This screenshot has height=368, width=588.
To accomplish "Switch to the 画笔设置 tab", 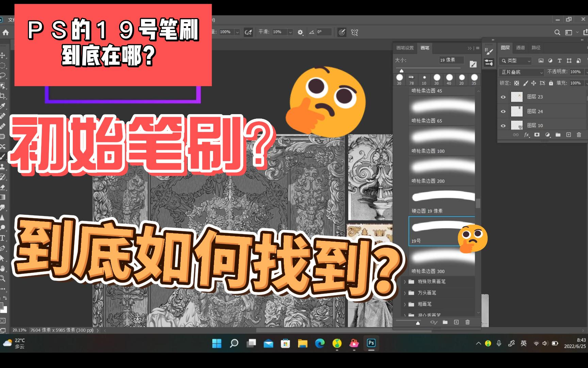I will (x=405, y=48).
